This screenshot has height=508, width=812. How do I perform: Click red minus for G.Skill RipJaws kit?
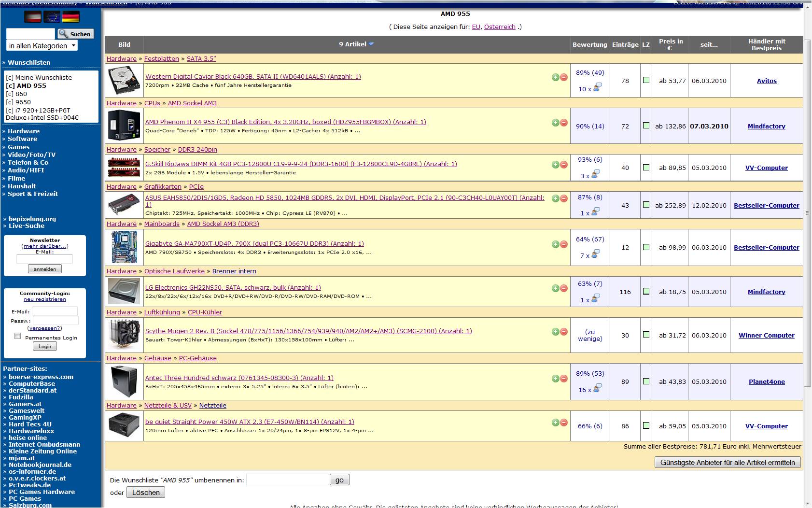pyautogui.click(x=563, y=165)
